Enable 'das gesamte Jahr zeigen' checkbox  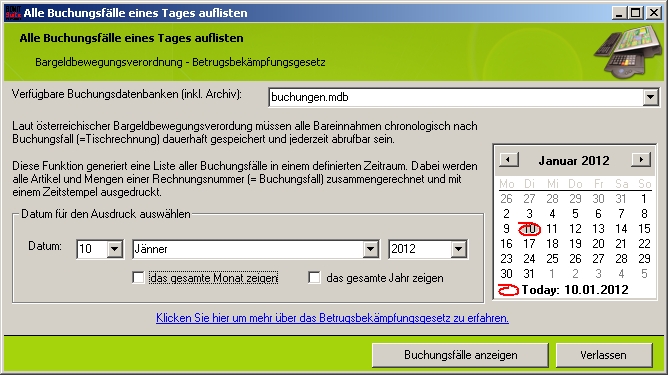pos(314,278)
